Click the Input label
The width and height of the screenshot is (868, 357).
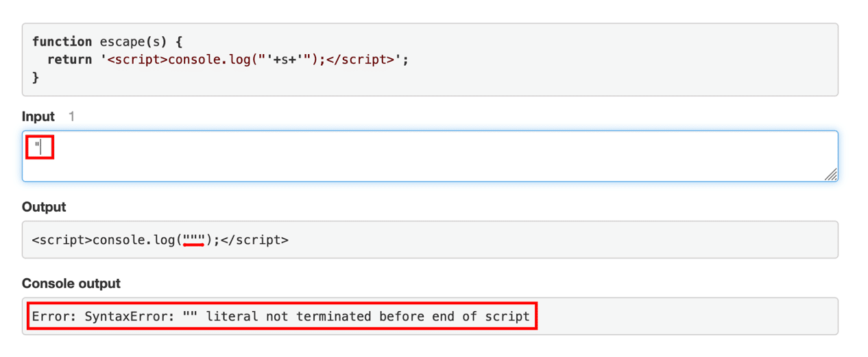38,116
